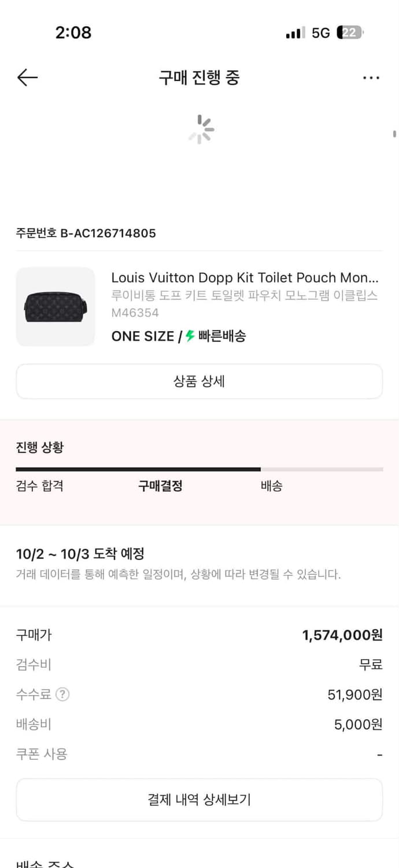Expand the 배송 주소 section

tap(45, 864)
